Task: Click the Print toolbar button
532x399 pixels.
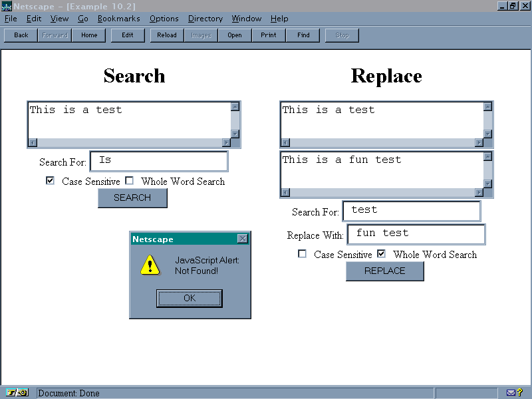Action: [269, 35]
